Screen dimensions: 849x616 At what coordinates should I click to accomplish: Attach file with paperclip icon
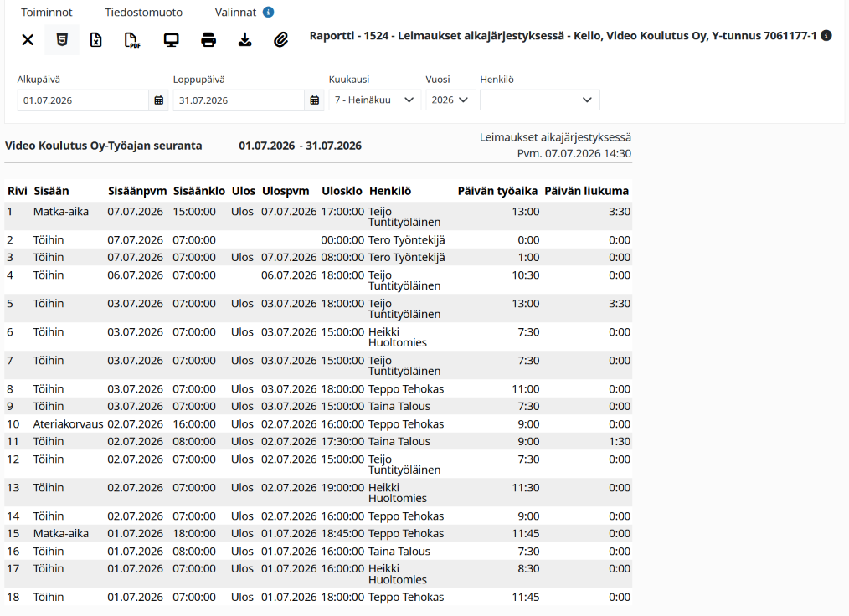coord(280,39)
